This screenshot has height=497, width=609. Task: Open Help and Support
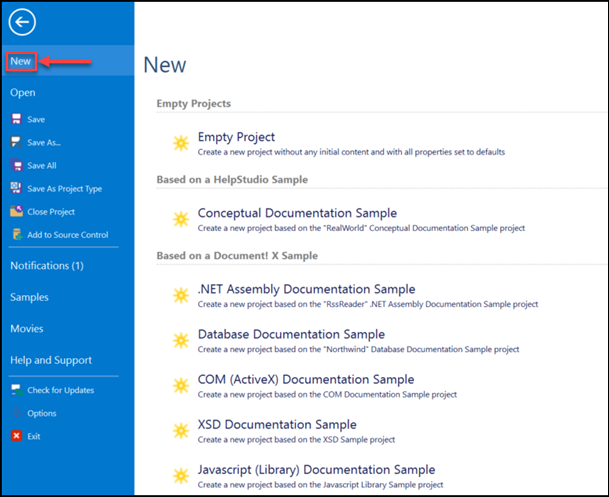pyautogui.click(x=50, y=360)
